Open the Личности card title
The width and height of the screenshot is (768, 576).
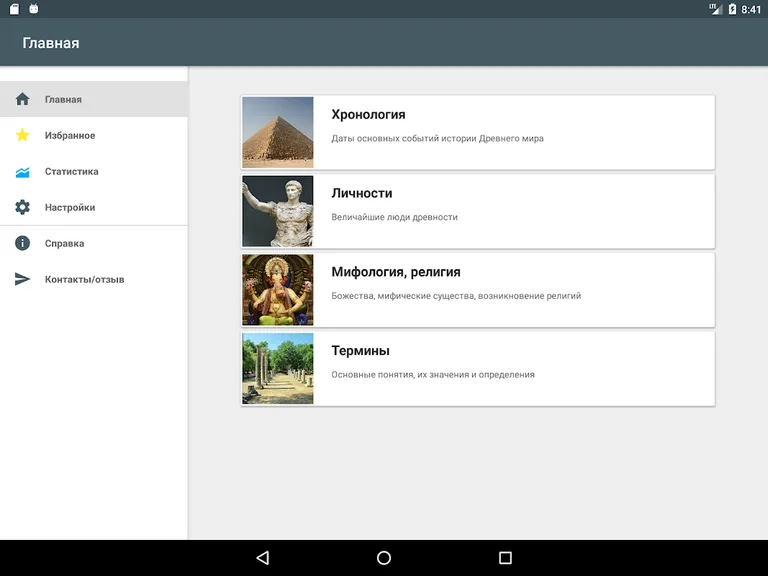(x=362, y=193)
